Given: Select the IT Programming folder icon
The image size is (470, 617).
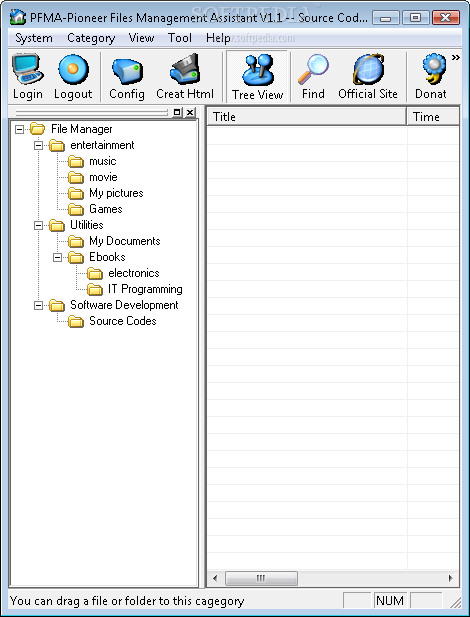Looking at the screenshot, I should (95, 289).
